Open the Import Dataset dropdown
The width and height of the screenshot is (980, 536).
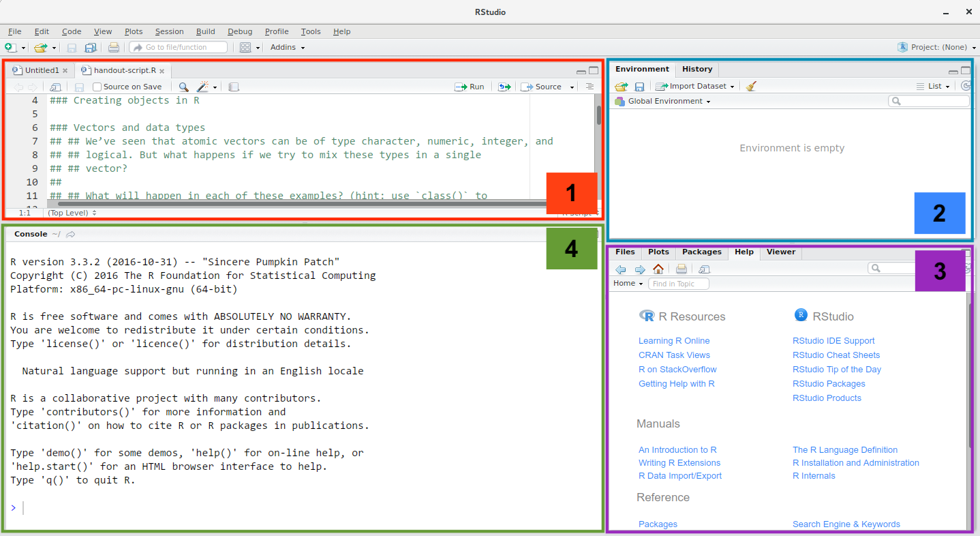[694, 86]
